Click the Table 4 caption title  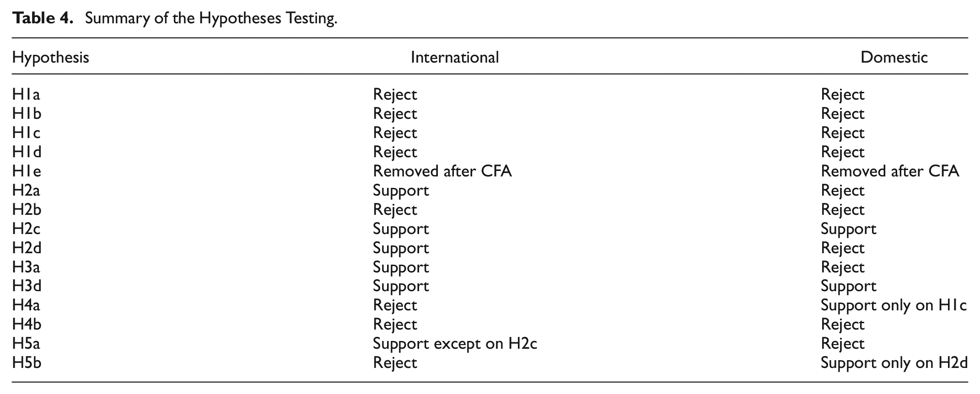click(175, 18)
